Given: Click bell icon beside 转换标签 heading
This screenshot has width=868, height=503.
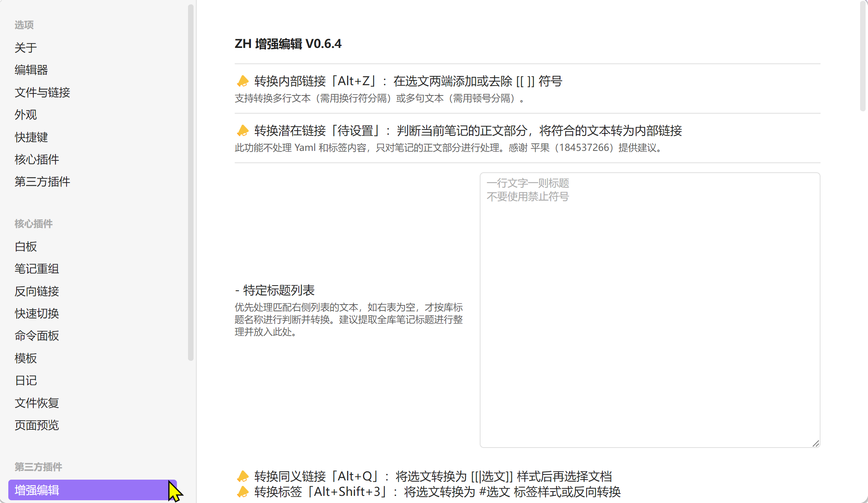Looking at the screenshot, I should point(243,492).
